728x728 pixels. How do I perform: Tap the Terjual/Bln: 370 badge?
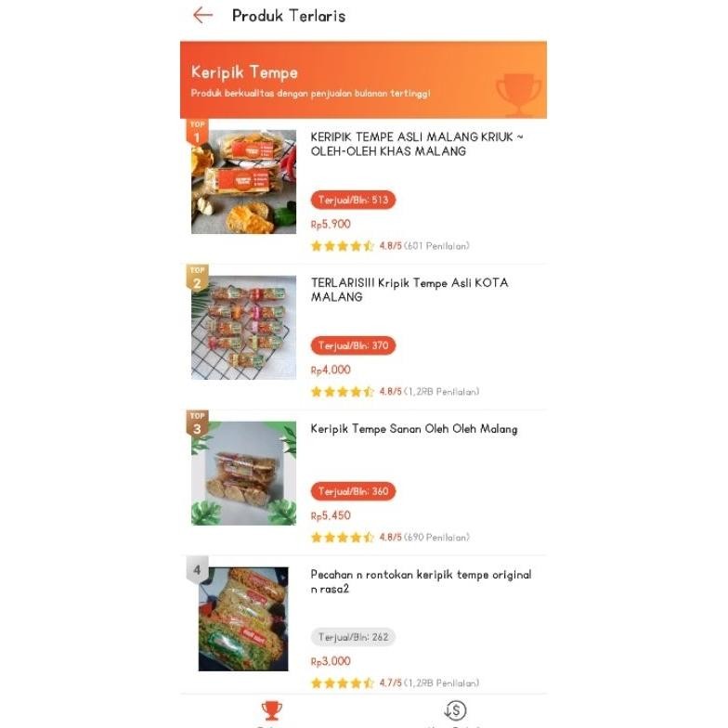pyautogui.click(x=353, y=345)
